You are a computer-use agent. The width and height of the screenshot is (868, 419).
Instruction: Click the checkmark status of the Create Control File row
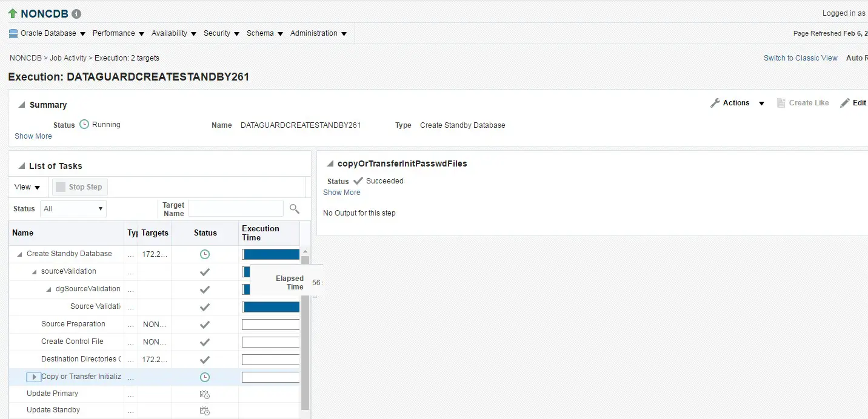pyautogui.click(x=205, y=342)
